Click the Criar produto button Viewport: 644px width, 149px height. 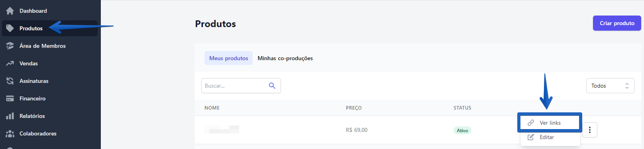pyautogui.click(x=617, y=23)
